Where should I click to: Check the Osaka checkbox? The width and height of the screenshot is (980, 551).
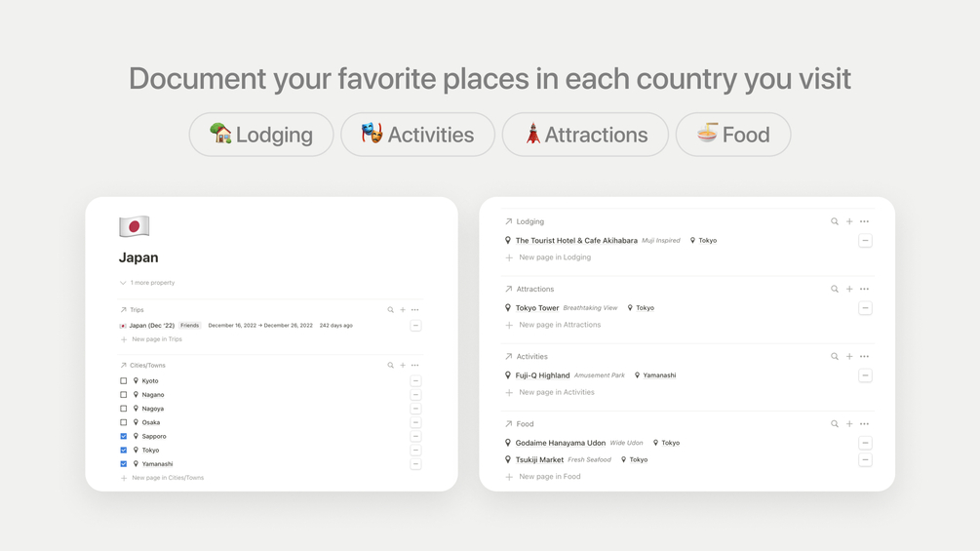124,423
